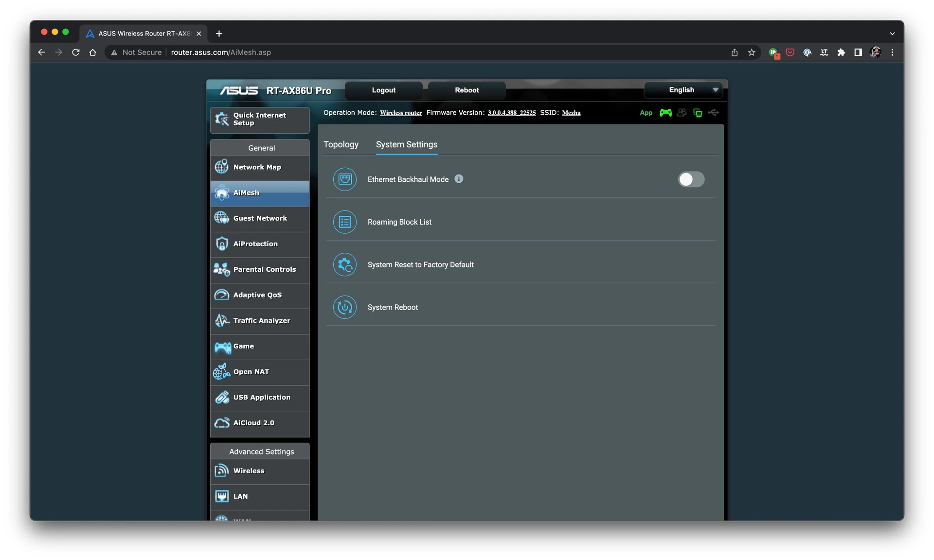This screenshot has height=560, width=934.
Task: Click the Roaming Block List icon
Action: click(x=345, y=222)
